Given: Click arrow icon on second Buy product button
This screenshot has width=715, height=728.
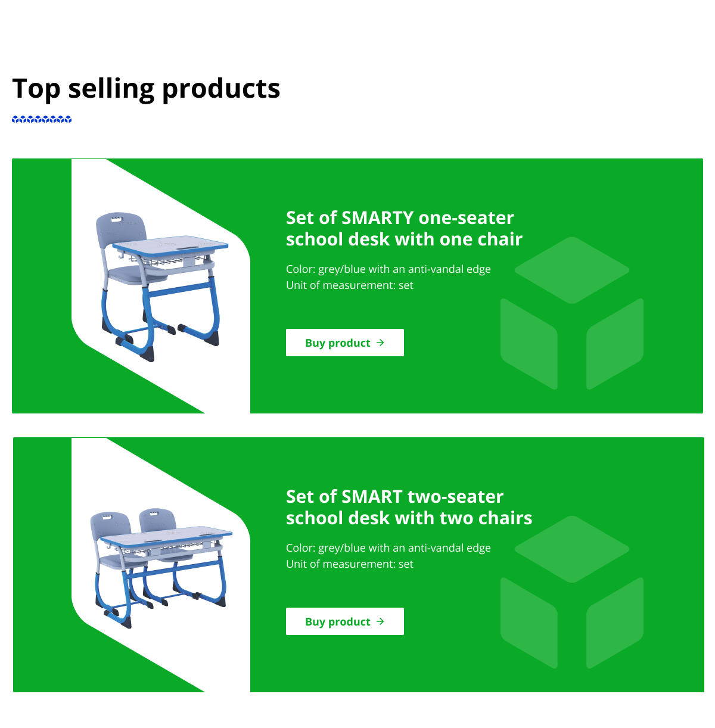Looking at the screenshot, I should click(380, 621).
